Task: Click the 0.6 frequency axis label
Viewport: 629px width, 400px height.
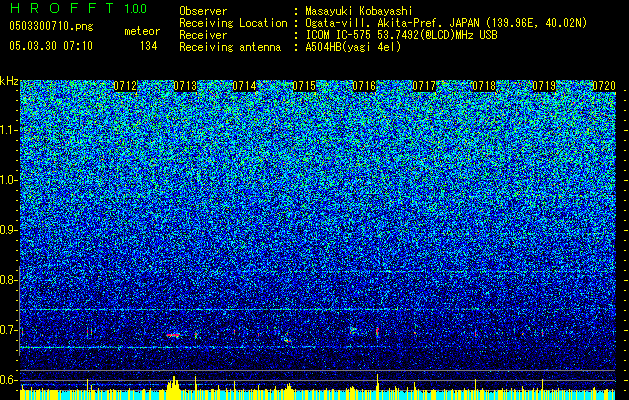Action: (8, 380)
